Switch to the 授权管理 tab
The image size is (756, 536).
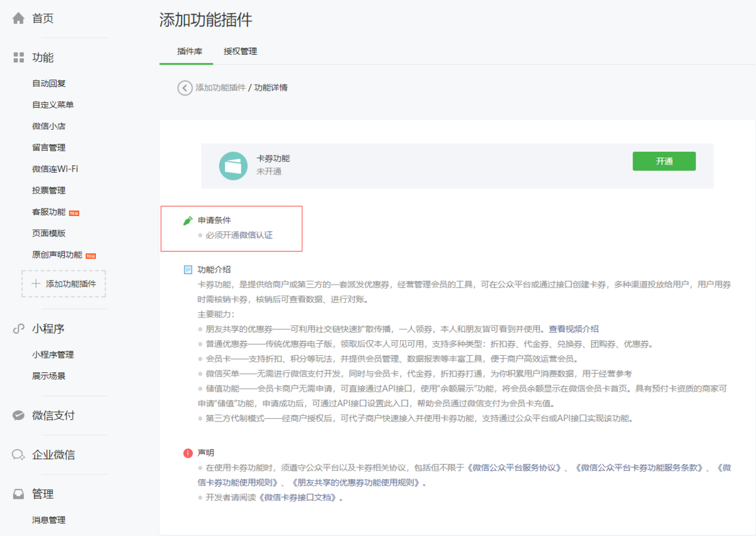[240, 52]
